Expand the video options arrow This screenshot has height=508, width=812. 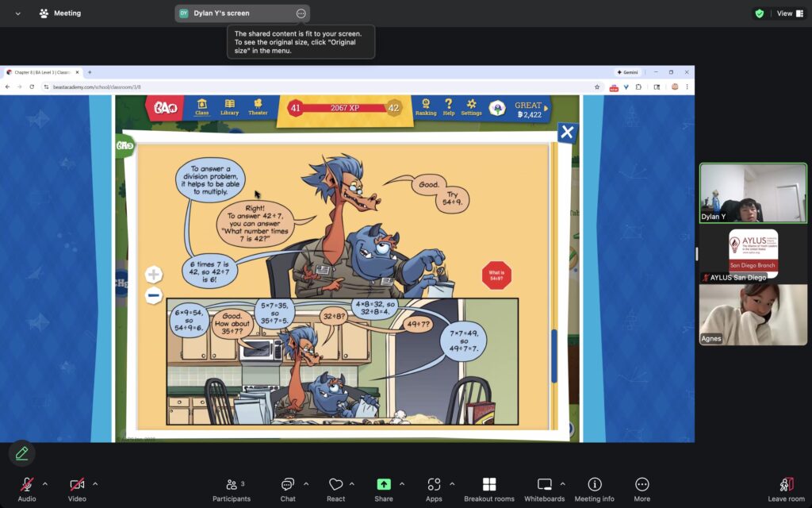(95, 483)
